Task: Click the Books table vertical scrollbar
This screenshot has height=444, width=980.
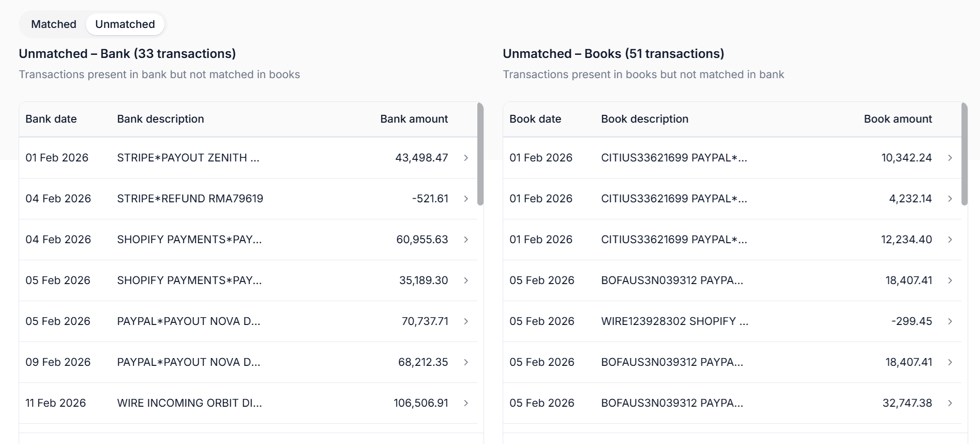Action: (964, 154)
